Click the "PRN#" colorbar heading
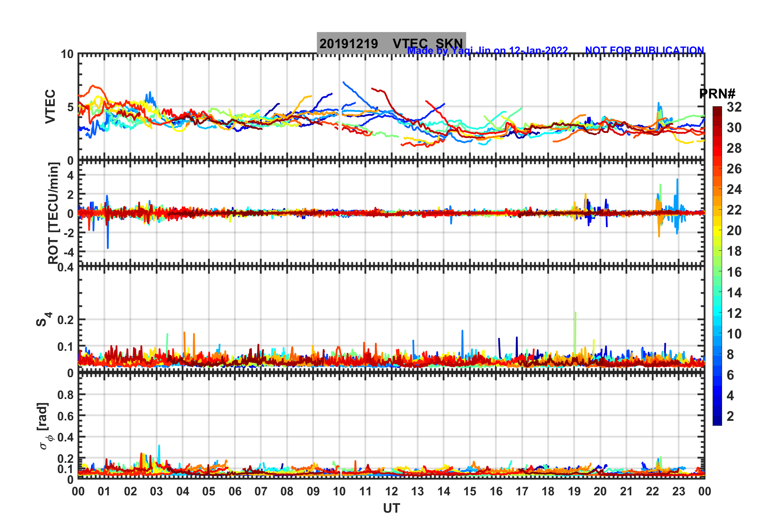This screenshot has width=783, height=532. click(717, 94)
